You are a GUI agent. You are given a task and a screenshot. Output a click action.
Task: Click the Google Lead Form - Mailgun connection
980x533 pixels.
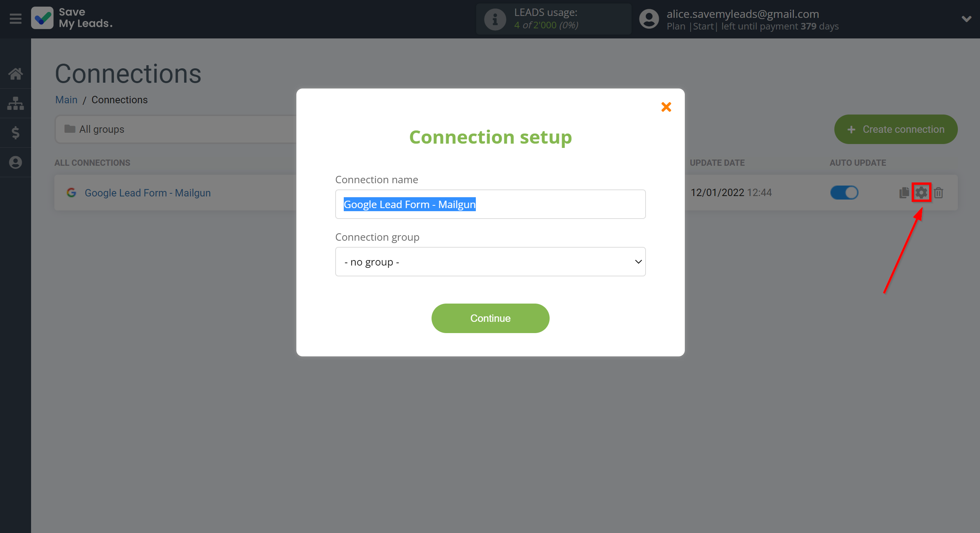click(148, 192)
